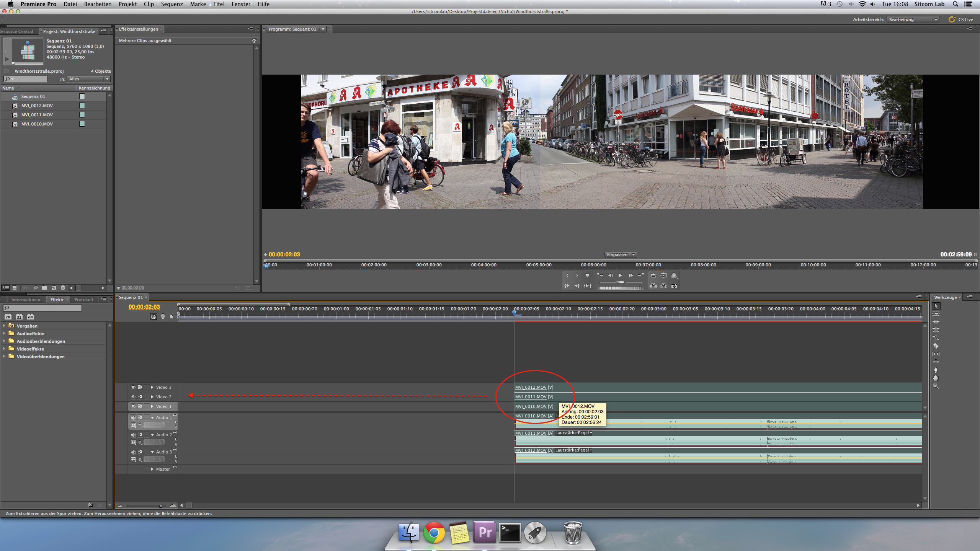Select MVI_0010.MOV in project panel
This screenshot has width=980, height=551.
[37, 124]
